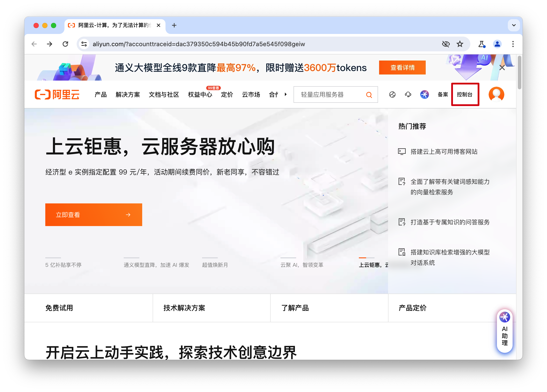547x392 pixels.
Task: Switch carousel to 通义模型直降 slide
Action: (156, 265)
